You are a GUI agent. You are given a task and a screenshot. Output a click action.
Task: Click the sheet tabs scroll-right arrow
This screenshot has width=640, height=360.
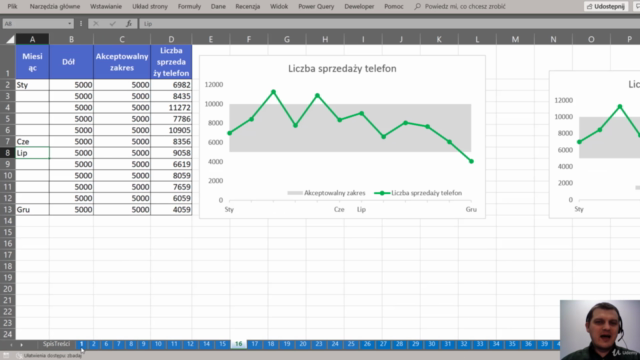[22, 345]
